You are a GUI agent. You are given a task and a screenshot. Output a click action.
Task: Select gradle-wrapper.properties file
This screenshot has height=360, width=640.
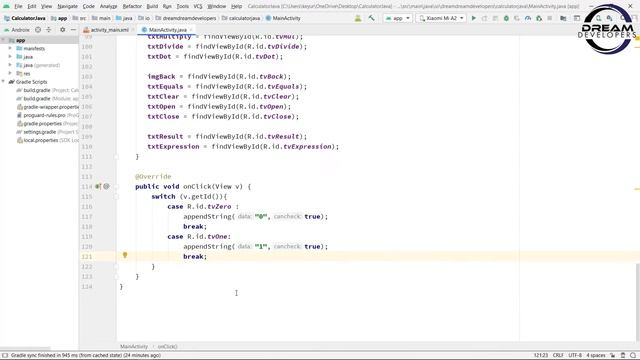click(x=48, y=107)
